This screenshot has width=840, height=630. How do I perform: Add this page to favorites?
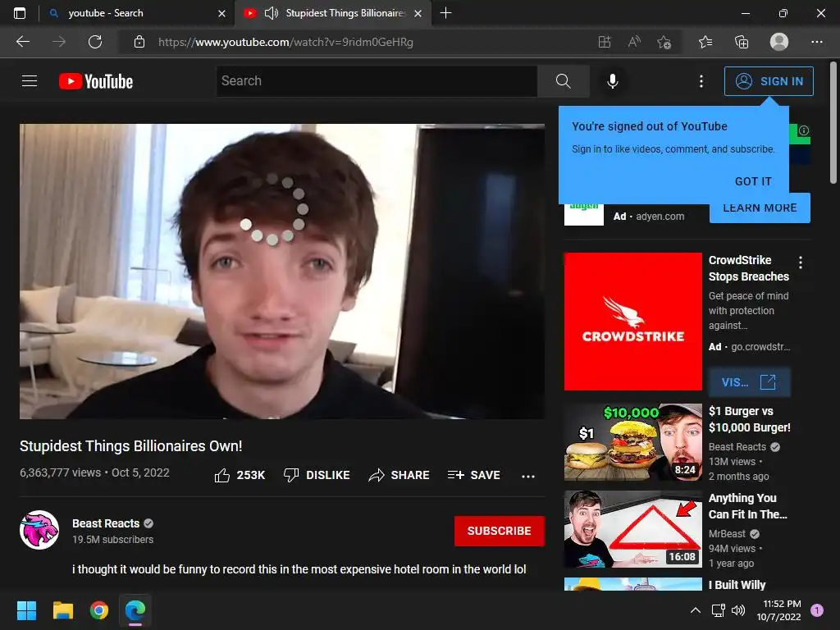(664, 42)
